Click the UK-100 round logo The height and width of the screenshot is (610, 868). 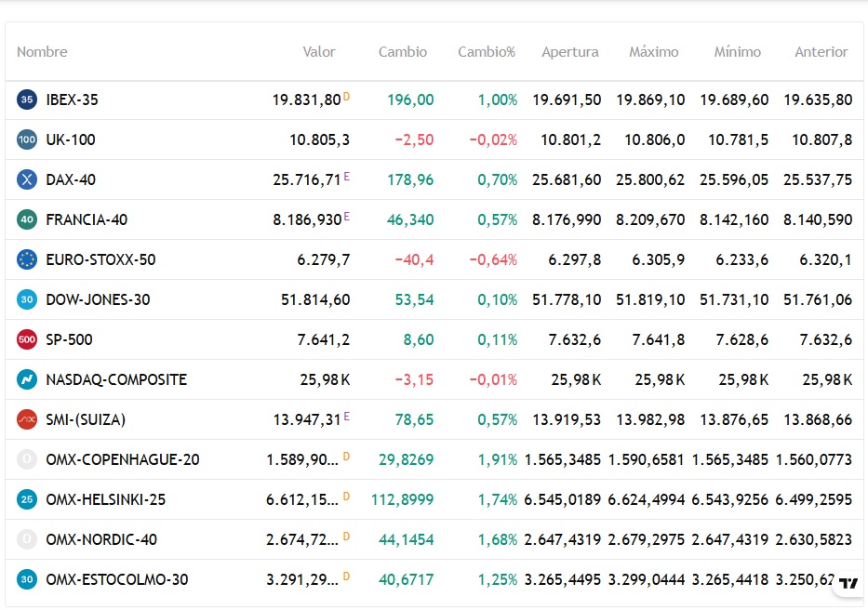coord(27,139)
